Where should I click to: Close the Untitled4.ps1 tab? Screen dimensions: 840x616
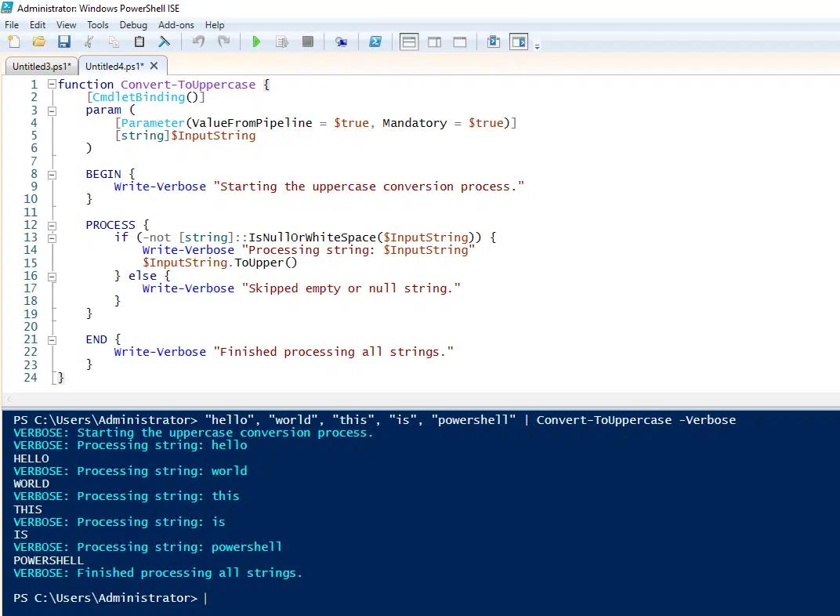[154, 66]
